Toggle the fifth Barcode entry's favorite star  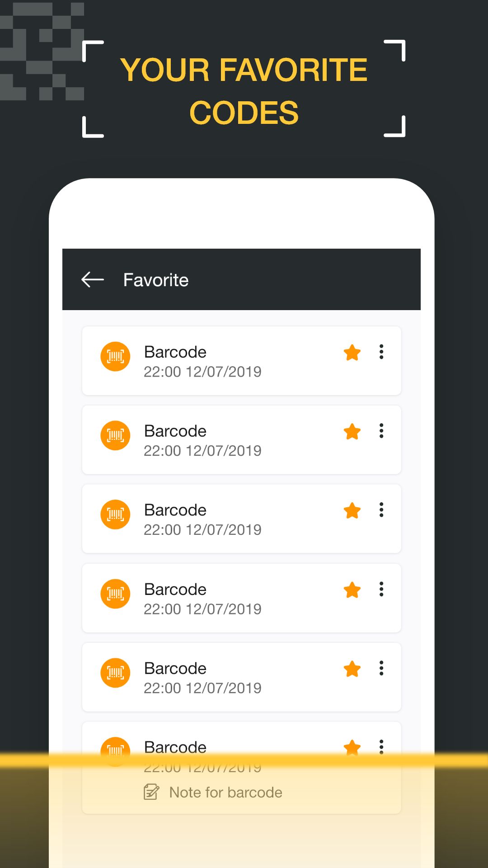(352, 669)
